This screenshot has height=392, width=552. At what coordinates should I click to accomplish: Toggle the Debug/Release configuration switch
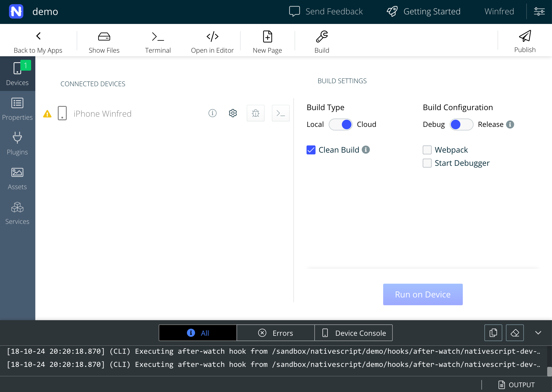(x=461, y=124)
